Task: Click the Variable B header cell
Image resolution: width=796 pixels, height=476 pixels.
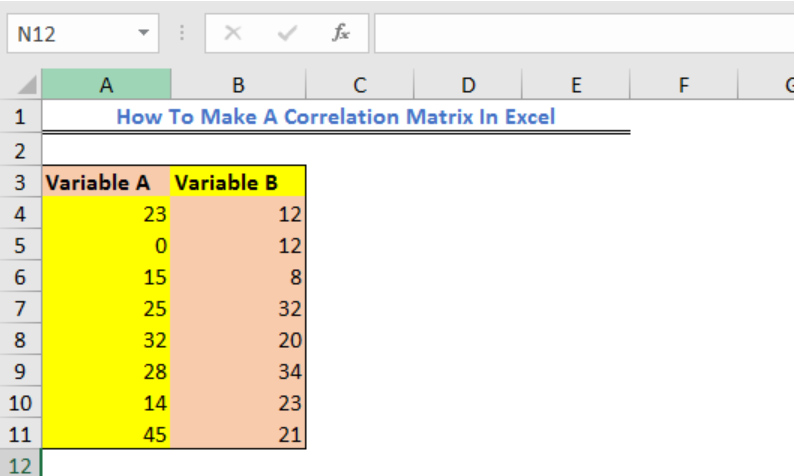Action: click(238, 182)
